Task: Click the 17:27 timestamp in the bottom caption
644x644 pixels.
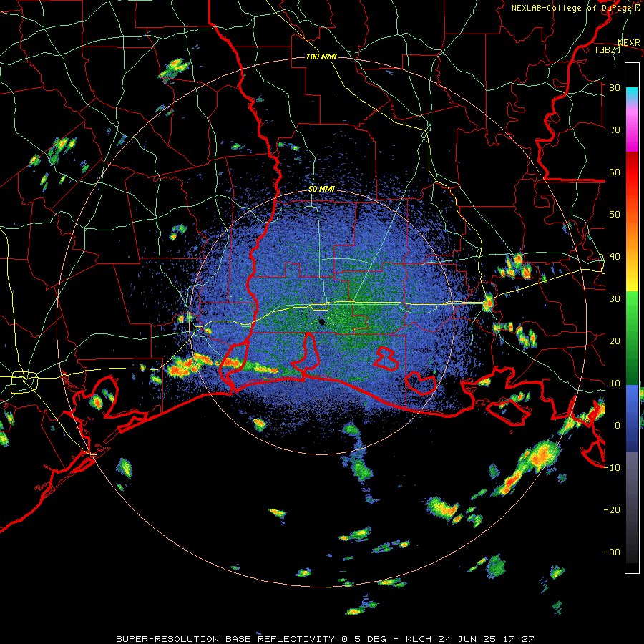Action: coord(519,639)
